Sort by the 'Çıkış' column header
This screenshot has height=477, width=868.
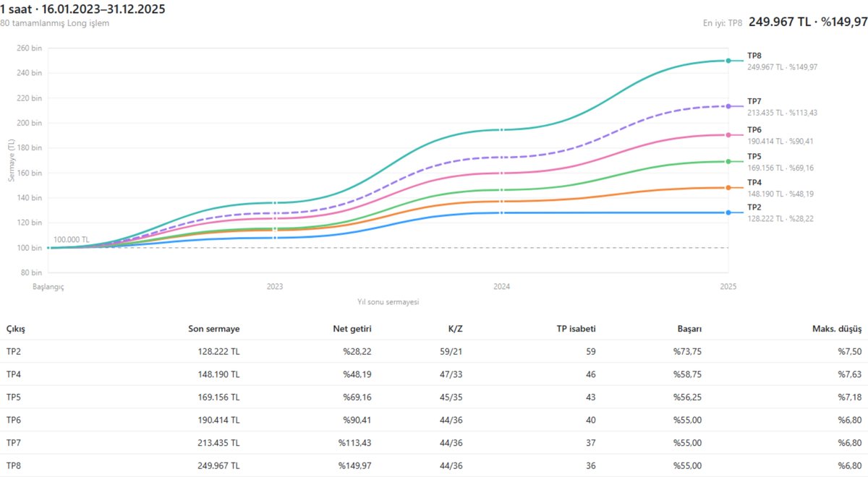point(16,329)
